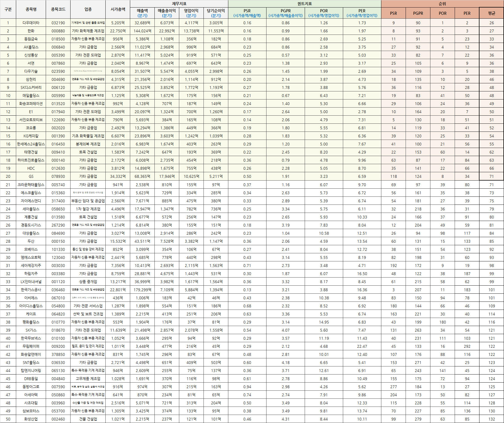Select the stock name DRB동일
Image resolution: width=504 pixels, height=423 pixels.
(31, 379)
